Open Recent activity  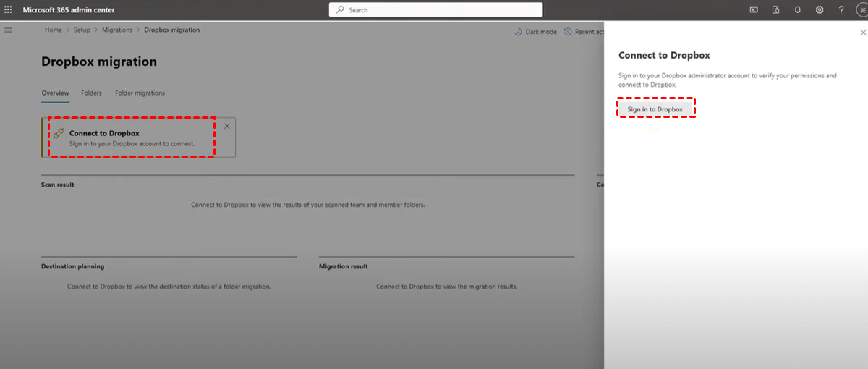(584, 32)
